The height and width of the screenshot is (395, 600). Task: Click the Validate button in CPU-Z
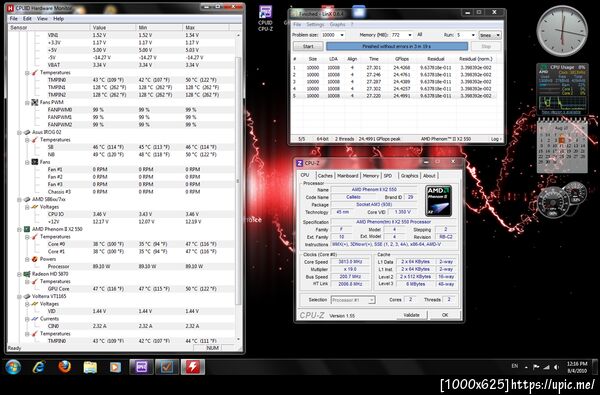click(411, 315)
